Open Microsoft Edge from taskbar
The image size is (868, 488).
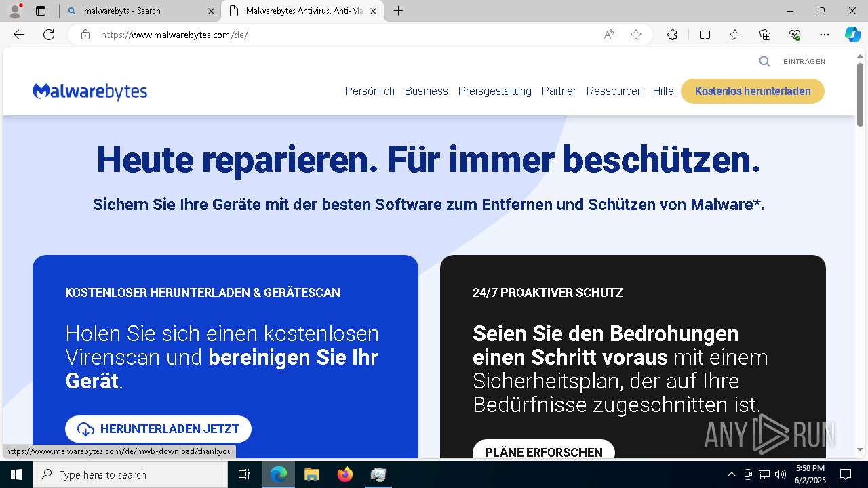(278, 474)
